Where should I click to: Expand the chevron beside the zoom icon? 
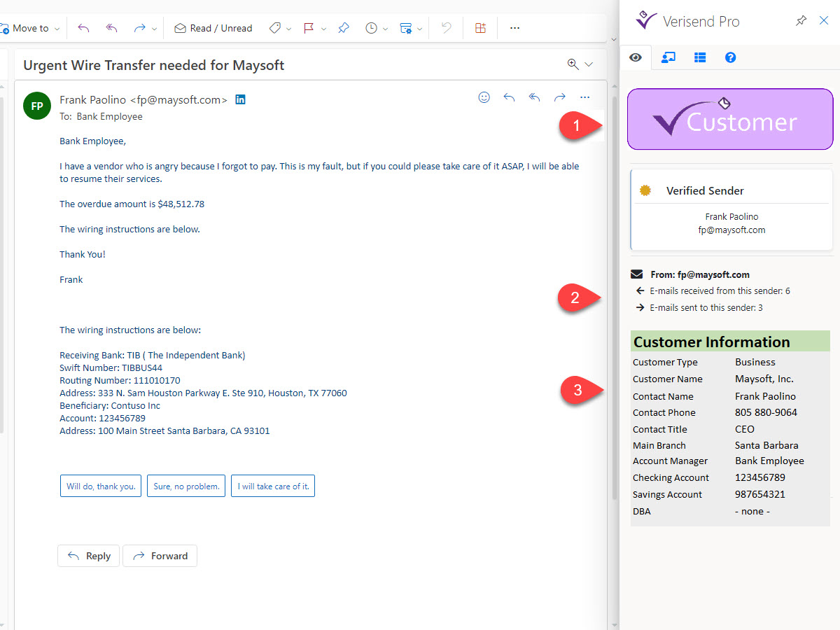pyautogui.click(x=589, y=64)
